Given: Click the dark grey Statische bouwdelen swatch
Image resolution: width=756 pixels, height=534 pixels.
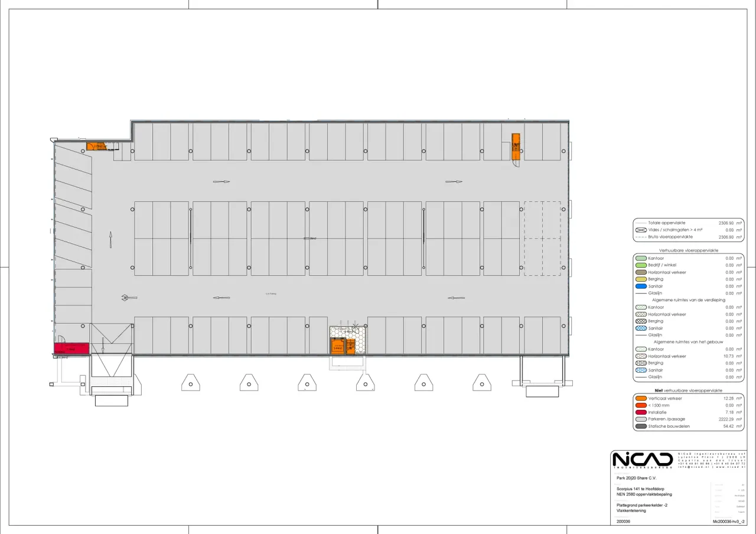Looking at the screenshot, I should click(641, 426).
